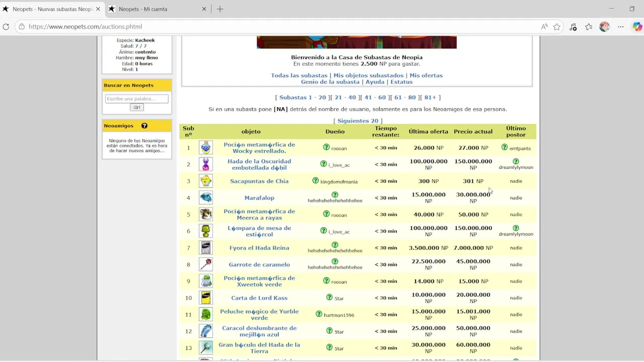
Task: Click last offer 3.500.000 NP
Action: click(428, 248)
